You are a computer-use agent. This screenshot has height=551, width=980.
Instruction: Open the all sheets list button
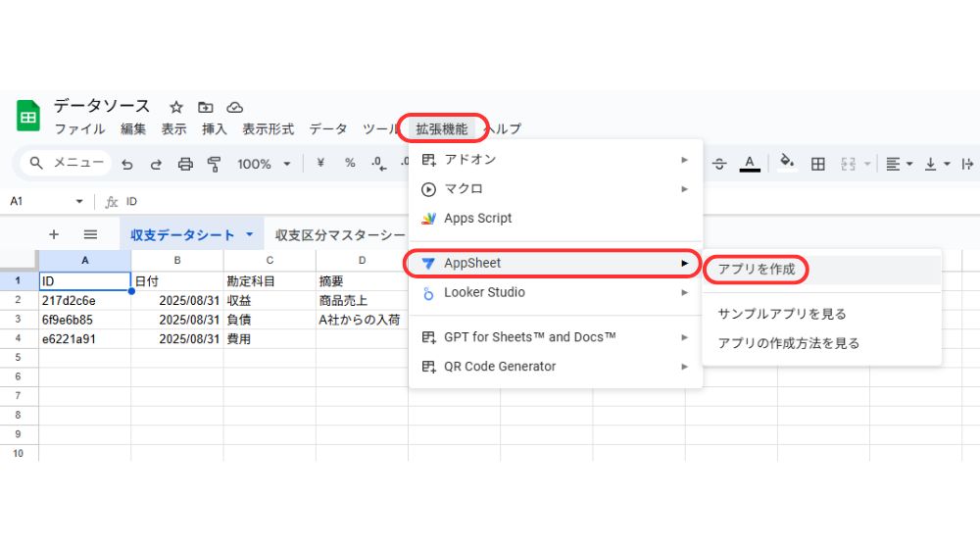[x=90, y=234]
